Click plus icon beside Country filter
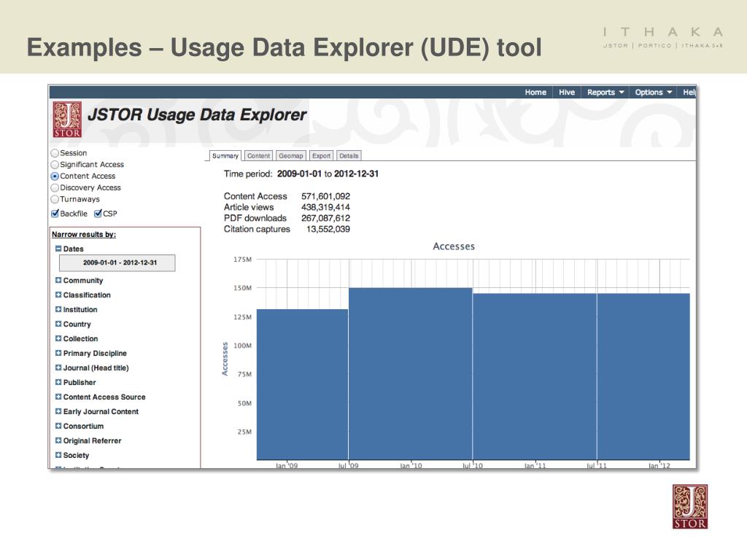Screen dimensions: 747x560 58,324
